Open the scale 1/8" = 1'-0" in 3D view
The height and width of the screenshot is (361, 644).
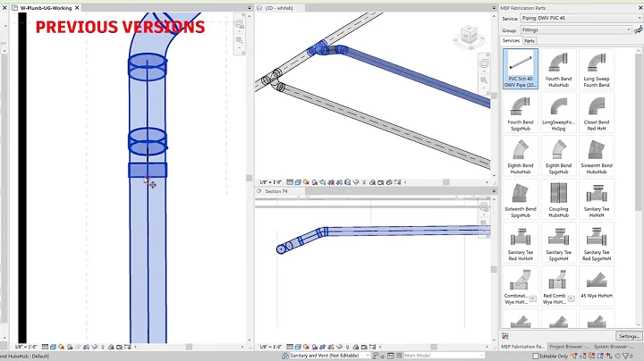pyautogui.click(x=270, y=182)
